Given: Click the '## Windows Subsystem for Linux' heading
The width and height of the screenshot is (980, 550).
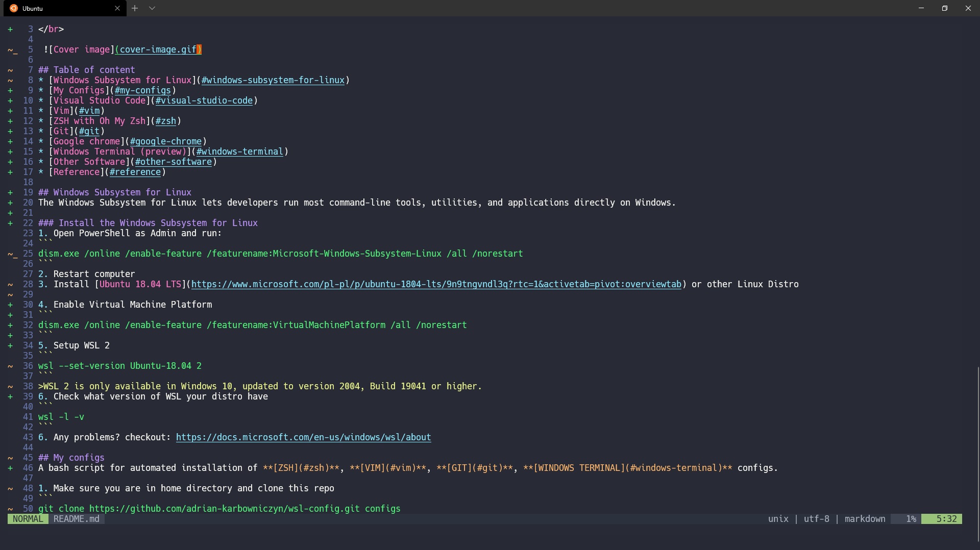Looking at the screenshot, I should [115, 192].
